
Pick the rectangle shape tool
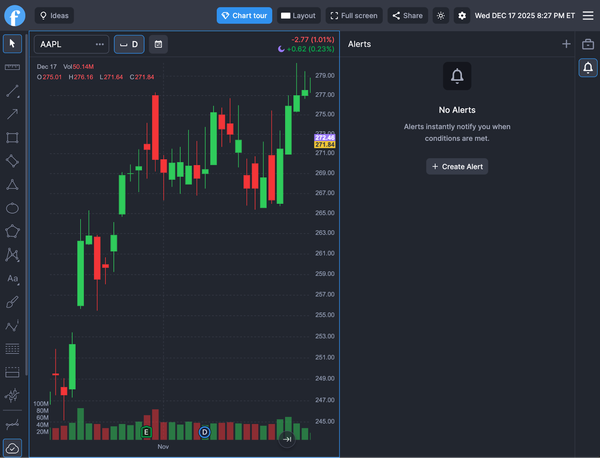[13, 137]
